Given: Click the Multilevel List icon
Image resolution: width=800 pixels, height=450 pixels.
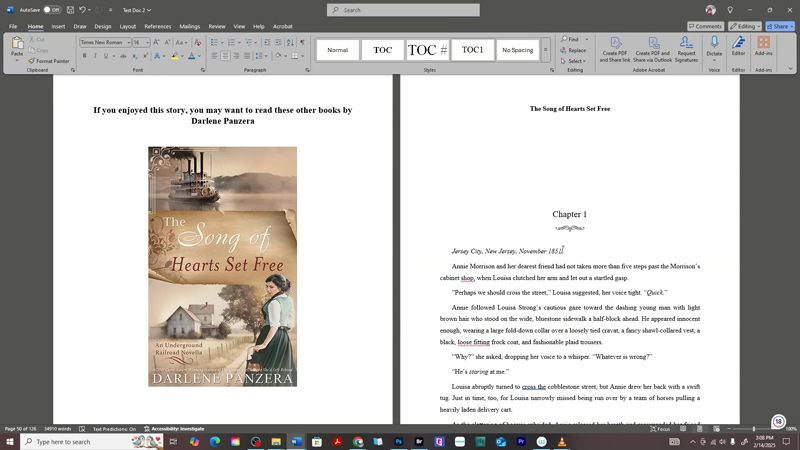Looking at the screenshot, I should click(x=248, y=42).
